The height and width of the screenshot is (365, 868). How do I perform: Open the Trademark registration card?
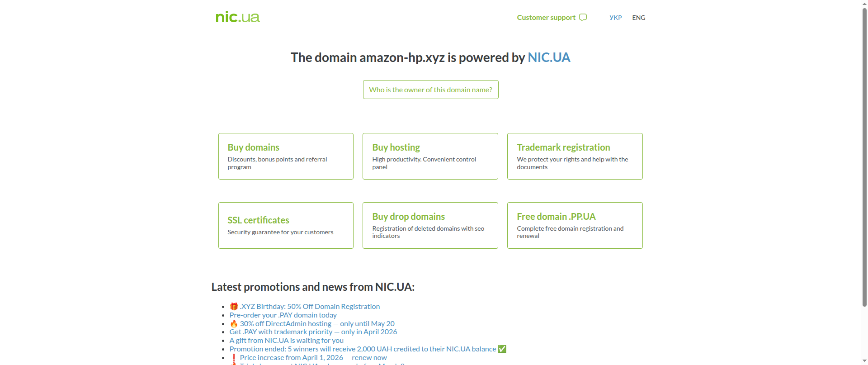(x=575, y=156)
